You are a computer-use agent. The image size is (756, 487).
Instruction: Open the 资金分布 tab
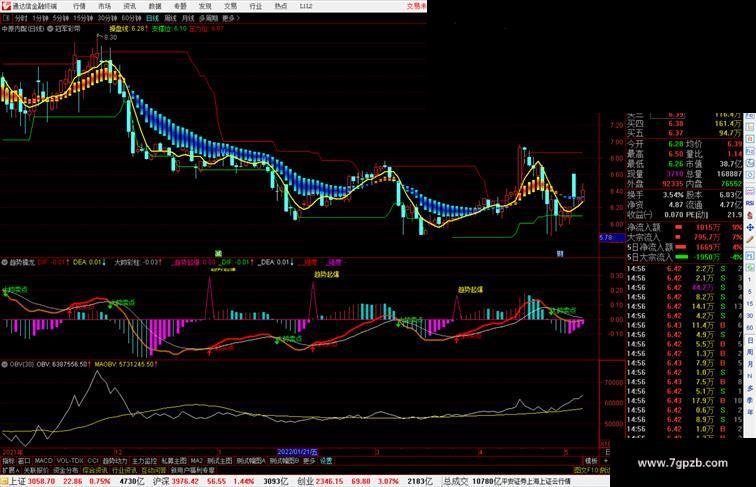pos(66,470)
